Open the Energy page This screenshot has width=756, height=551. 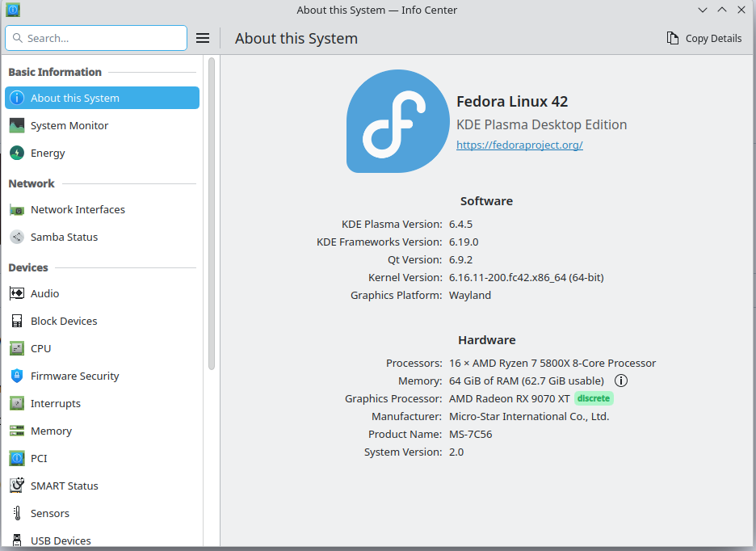(103, 153)
